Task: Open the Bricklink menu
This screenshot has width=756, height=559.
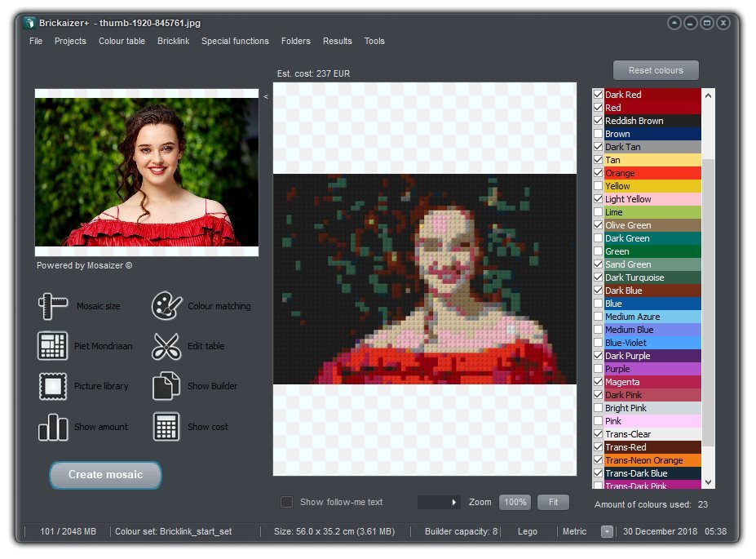Action: 173,41
